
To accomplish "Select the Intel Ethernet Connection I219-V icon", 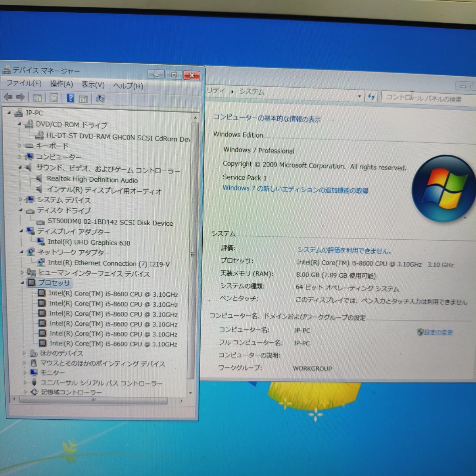I will pos(41,262).
